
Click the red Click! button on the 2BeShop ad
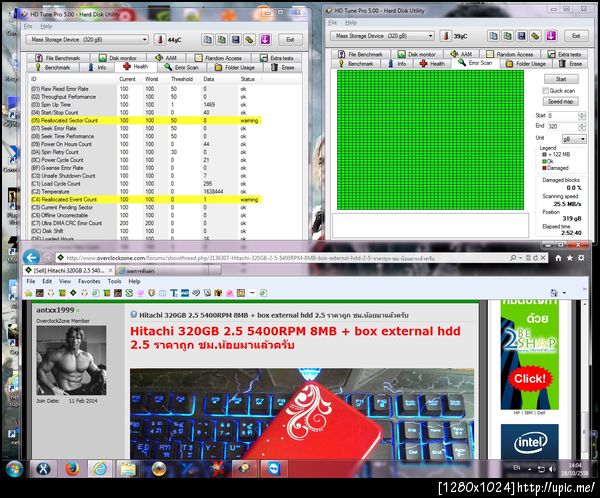click(530, 379)
